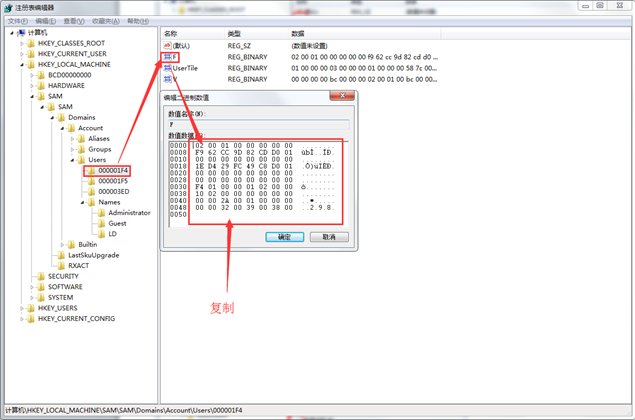Select the 计算机 root computer icon
This screenshot has width=635, height=420.
(x=21, y=33)
